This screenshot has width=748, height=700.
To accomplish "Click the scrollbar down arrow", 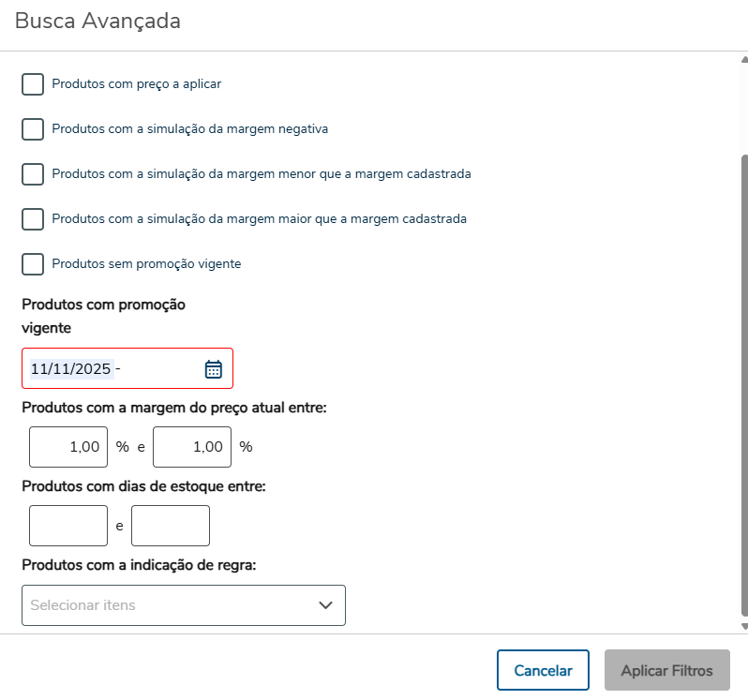I will 743,626.
